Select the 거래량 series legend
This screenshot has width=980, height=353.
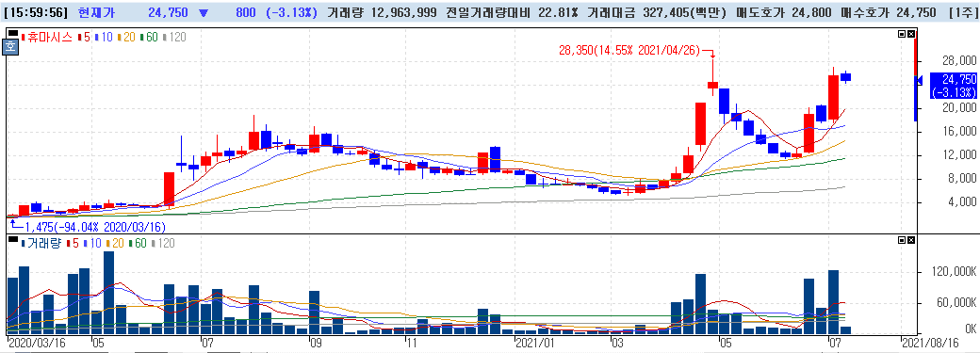pos(41,244)
